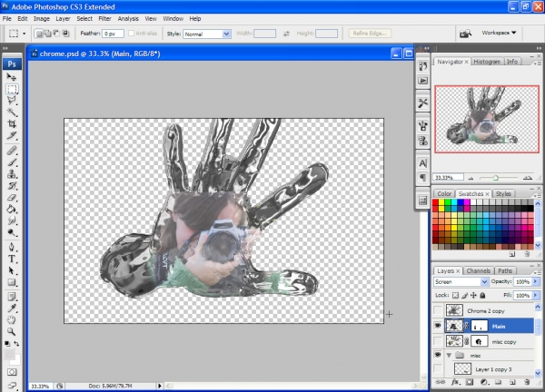
Task: Select the Crop tool
Action: [x=12, y=123]
